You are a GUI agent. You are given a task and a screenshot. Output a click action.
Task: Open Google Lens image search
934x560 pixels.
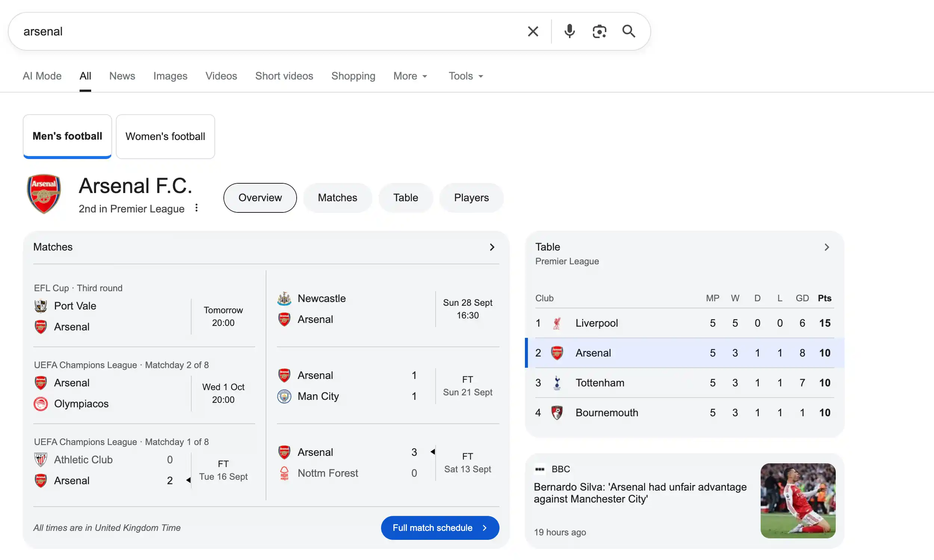pyautogui.click(x=600, y=31)
